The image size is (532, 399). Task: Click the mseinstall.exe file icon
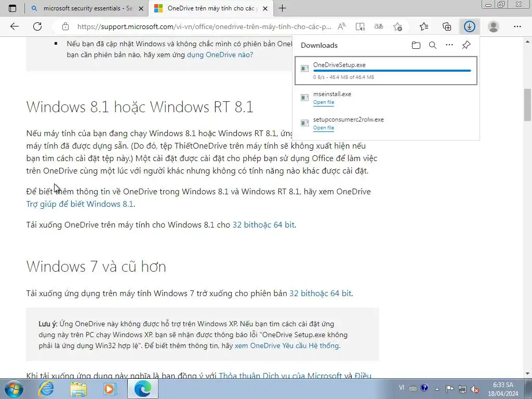[304, 98]
